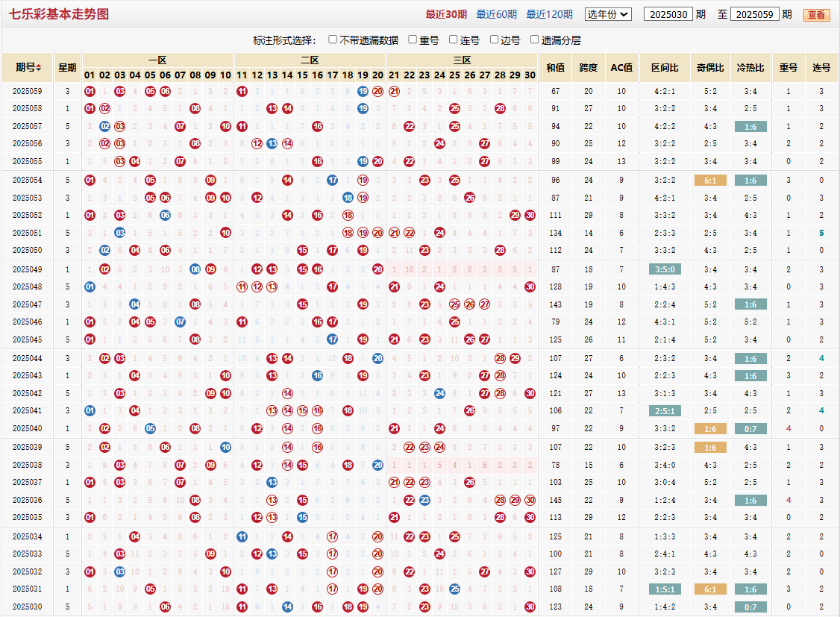The width and height of the screenshot is (840, 617).
Task: Click the 跨度 column header
Action: (x=588, y=67)
